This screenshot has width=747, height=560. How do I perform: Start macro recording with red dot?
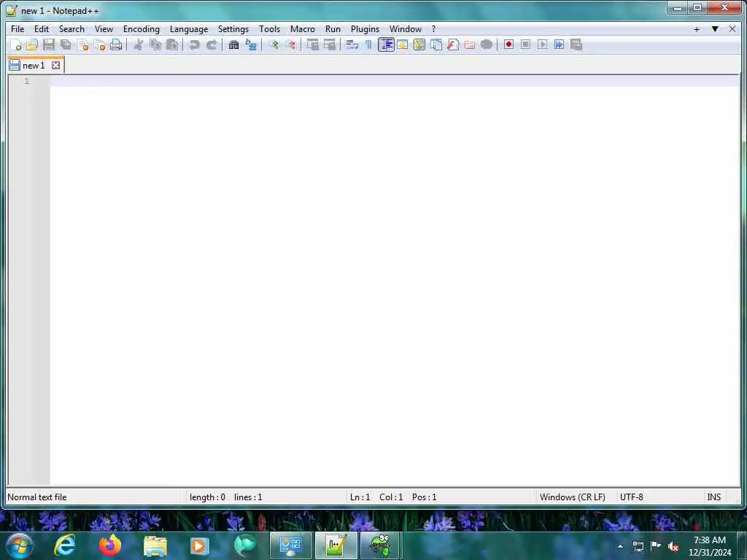pos(508,44)
